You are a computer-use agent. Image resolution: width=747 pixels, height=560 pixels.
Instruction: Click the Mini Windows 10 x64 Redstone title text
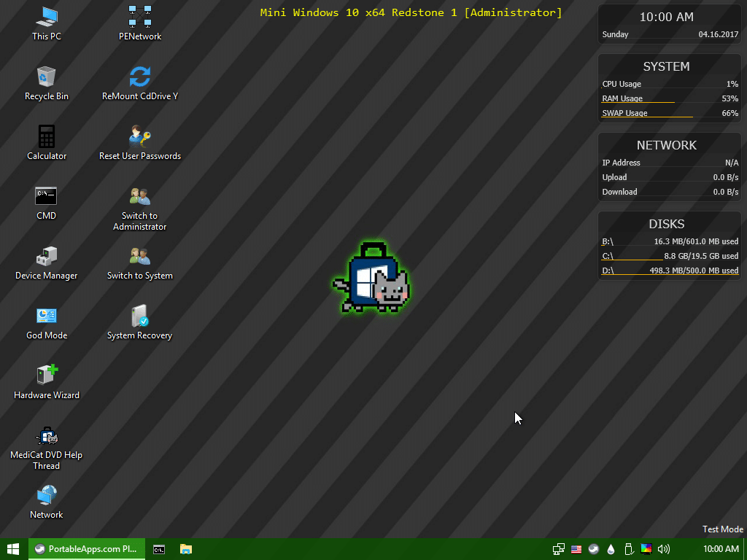pyautogui.click(x=411, y=12)
